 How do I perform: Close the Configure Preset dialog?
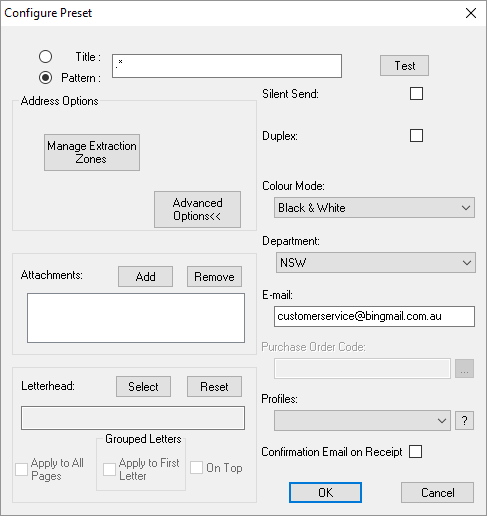tap(471, 13)
